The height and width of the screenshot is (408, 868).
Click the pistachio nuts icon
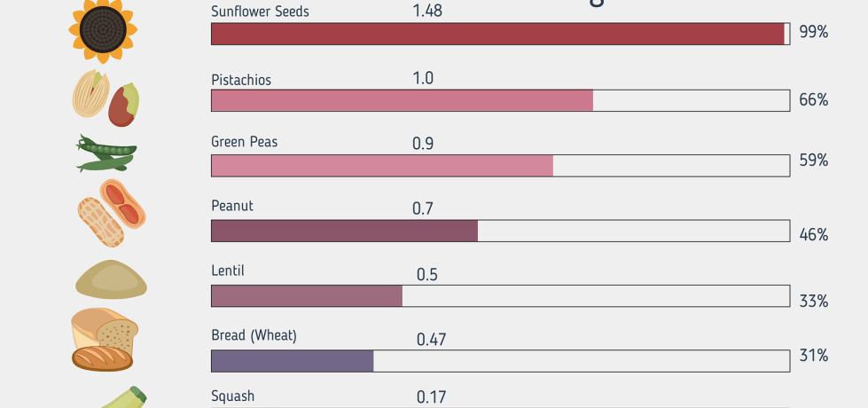tap(106, 98)
